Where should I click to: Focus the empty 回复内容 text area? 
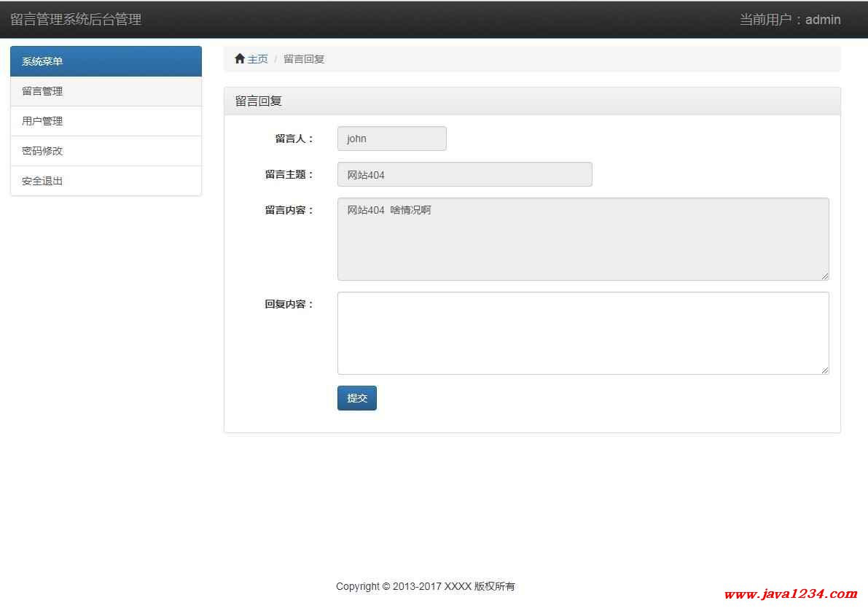point(582,333)
